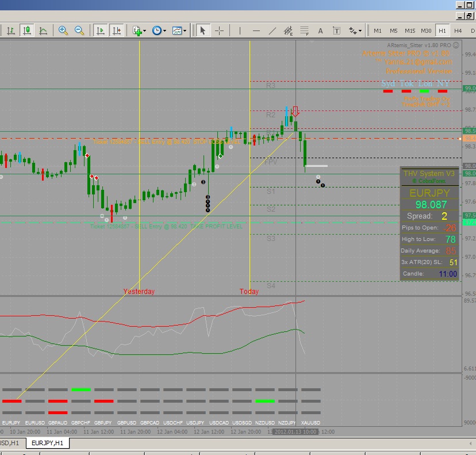Pick the horizontal line drawing tool

256,30
